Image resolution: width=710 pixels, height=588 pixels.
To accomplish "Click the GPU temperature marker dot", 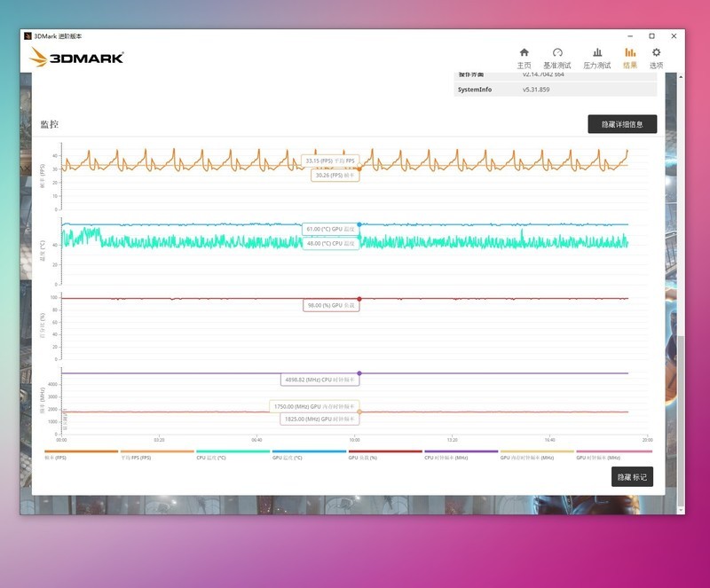I will point(359,224).
